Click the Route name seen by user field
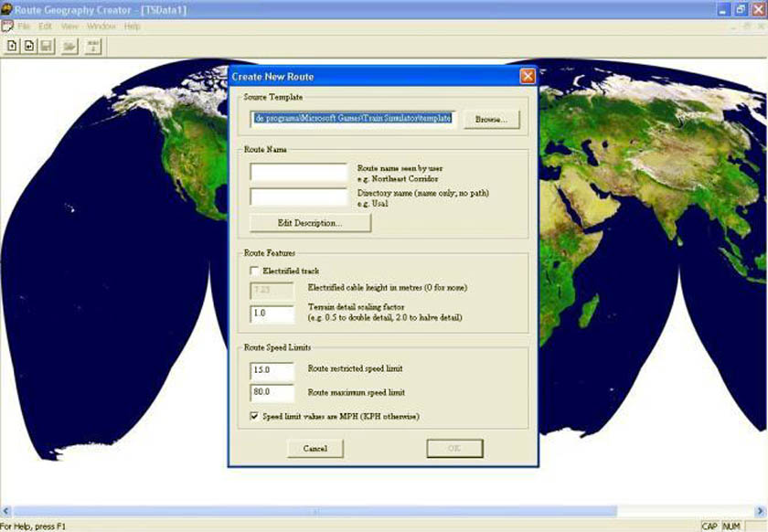This screenshot has height=532, width=768. 298,172
